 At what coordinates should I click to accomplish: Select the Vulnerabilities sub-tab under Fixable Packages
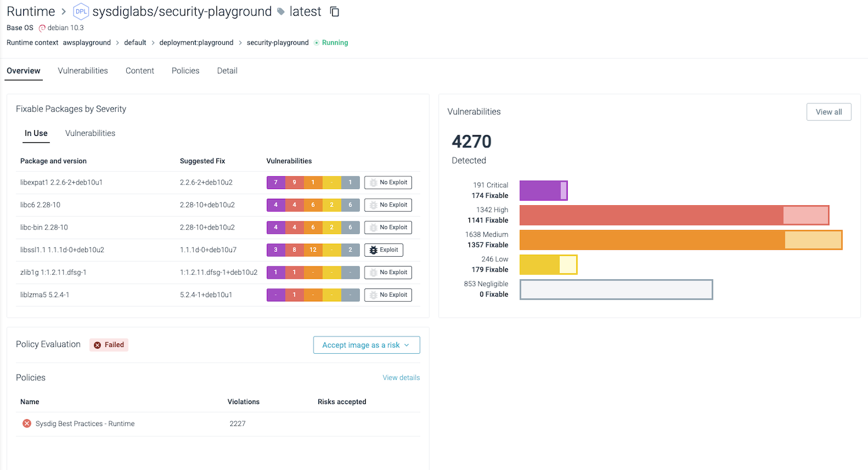tap(90, 133)
